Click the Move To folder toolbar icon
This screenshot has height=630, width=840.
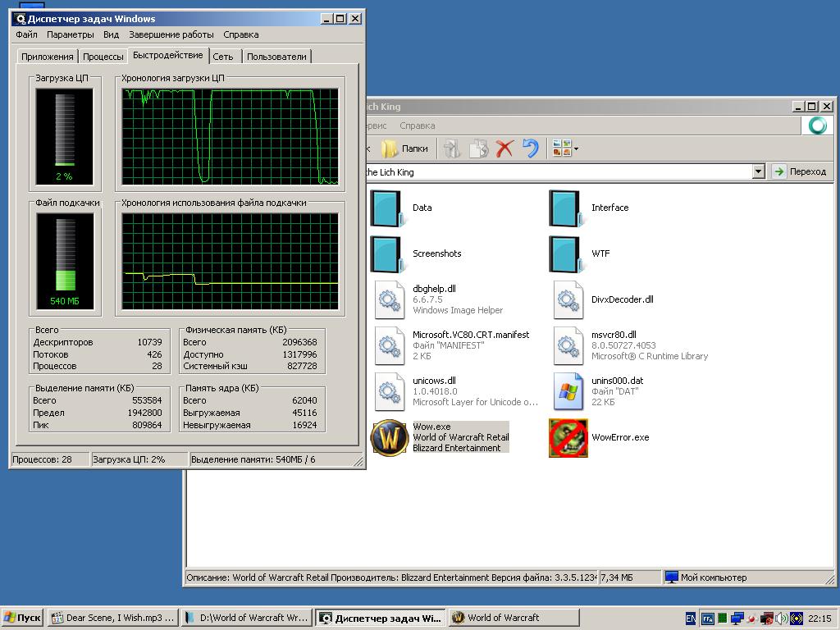[x=452, y=148]
